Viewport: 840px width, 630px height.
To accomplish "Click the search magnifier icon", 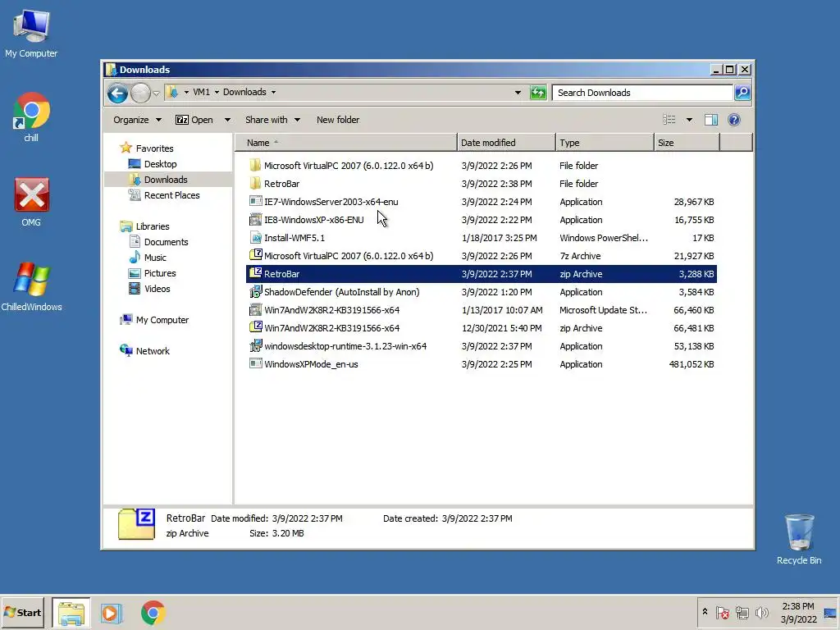I will 742,93.
